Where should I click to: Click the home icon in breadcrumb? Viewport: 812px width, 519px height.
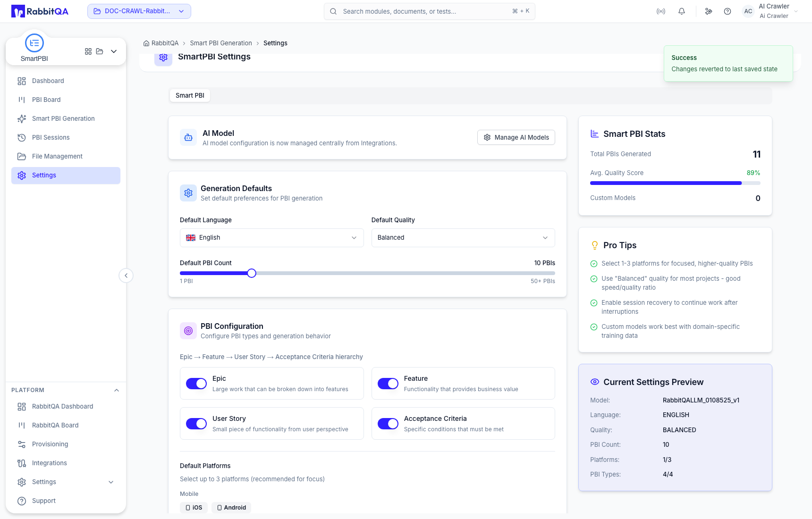(146, 43)
